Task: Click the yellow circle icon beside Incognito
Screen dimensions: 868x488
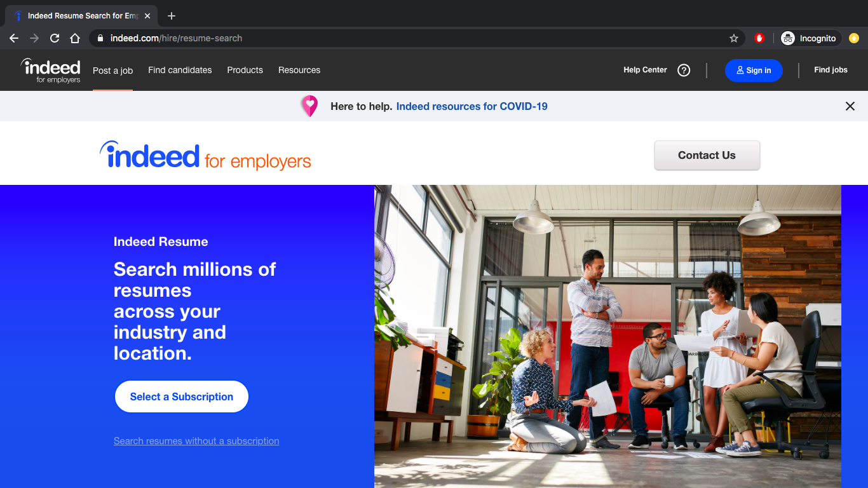Action: 854,38
